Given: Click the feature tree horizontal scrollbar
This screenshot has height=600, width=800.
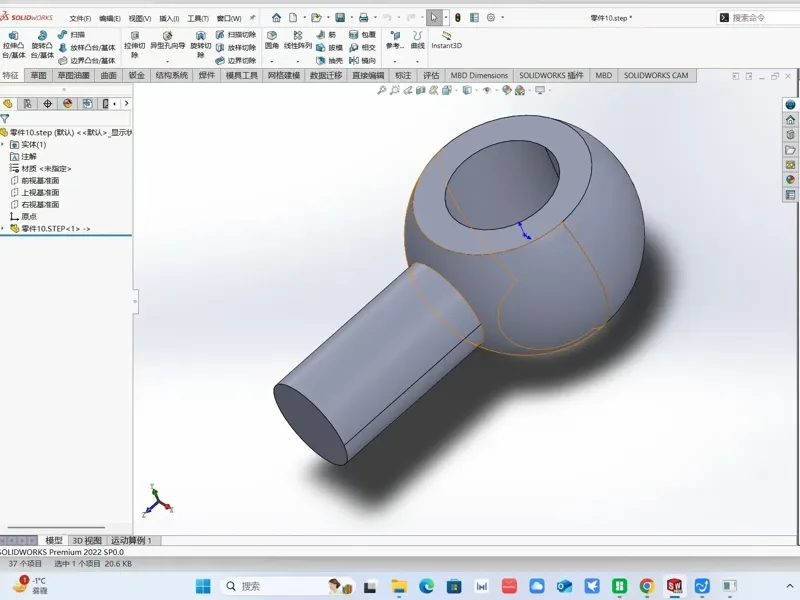Looking at the screenshot, I should point(56,528).
